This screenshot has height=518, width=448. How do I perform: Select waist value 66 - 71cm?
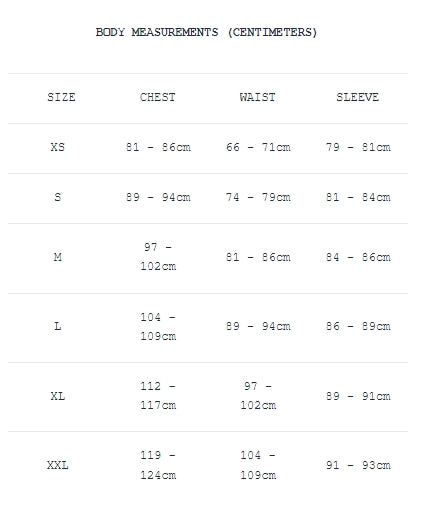[258, 147]
